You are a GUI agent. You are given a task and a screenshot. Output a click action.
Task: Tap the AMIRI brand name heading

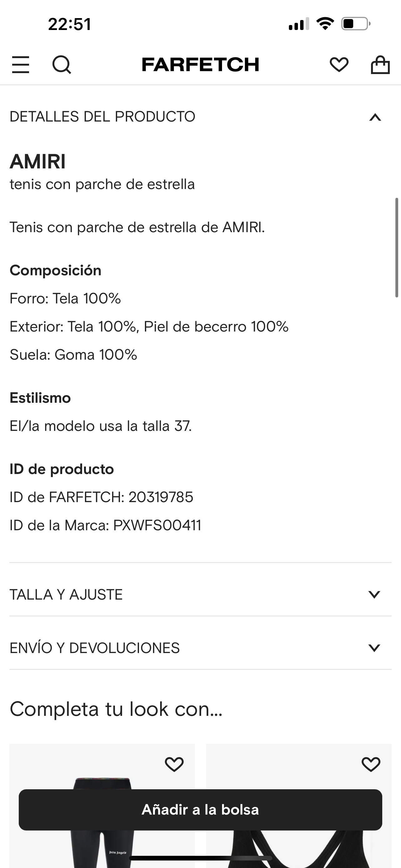click(38, 162)
